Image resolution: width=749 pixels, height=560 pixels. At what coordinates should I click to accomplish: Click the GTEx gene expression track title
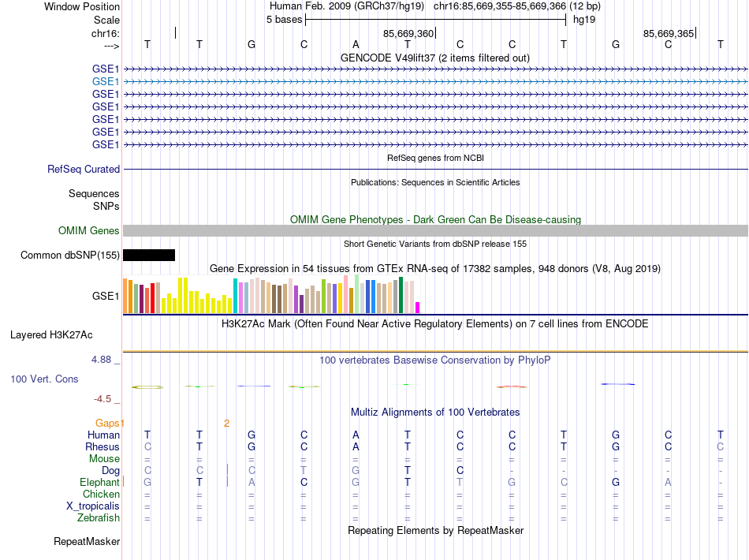click(x=435, y=268)
